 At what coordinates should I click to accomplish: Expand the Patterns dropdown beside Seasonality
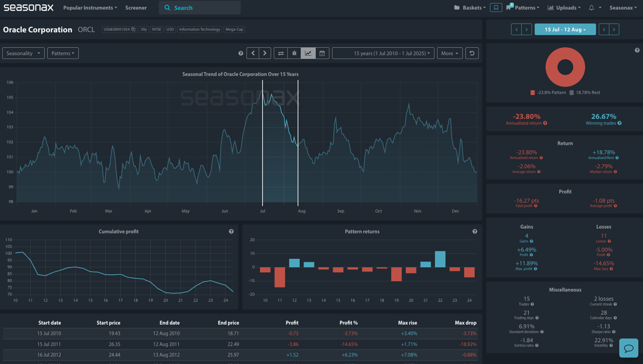(63, 53)
